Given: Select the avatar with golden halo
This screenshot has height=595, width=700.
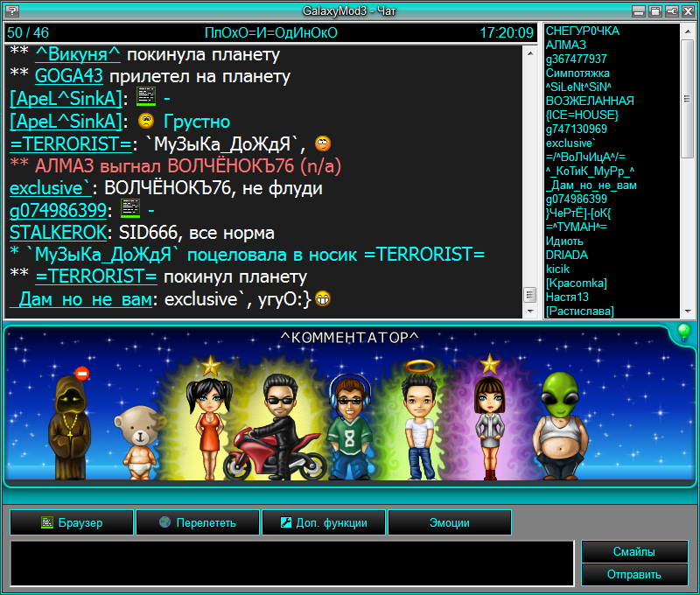Looking at the screenshot, I should click(419, 422).
